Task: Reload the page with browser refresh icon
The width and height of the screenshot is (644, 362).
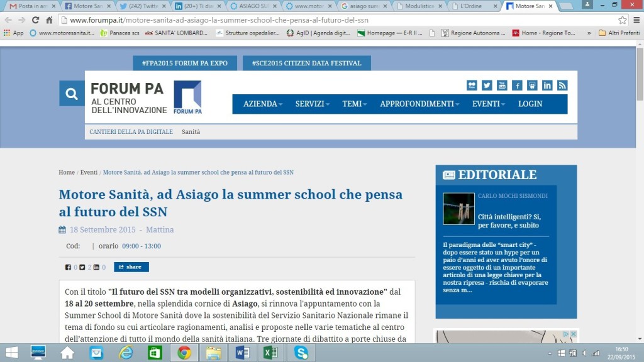Action: 35,19
